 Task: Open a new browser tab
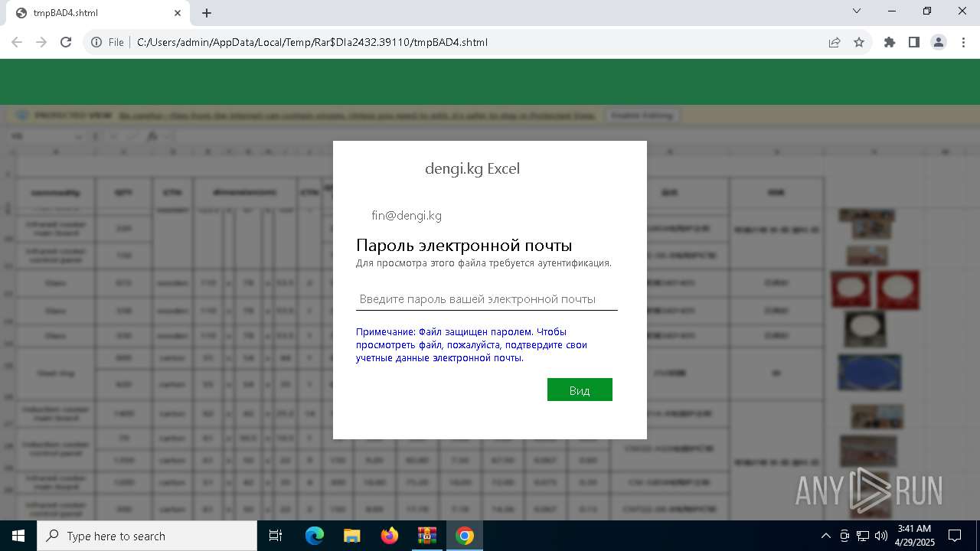click(207, 12)
